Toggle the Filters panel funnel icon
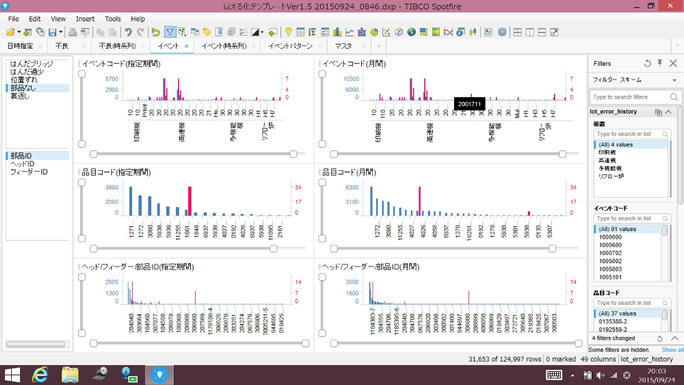Viewport: 684px width, 385px height. pyautogui.click(x=170, y=32)
